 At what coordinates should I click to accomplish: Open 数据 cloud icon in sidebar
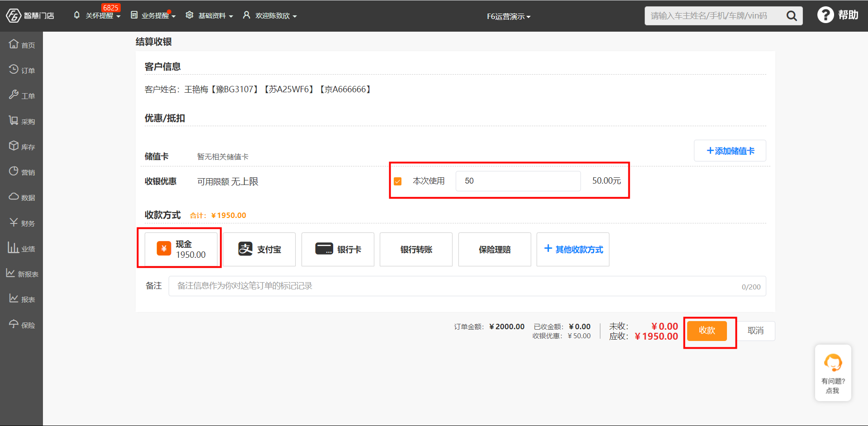(x=14, y=196)
